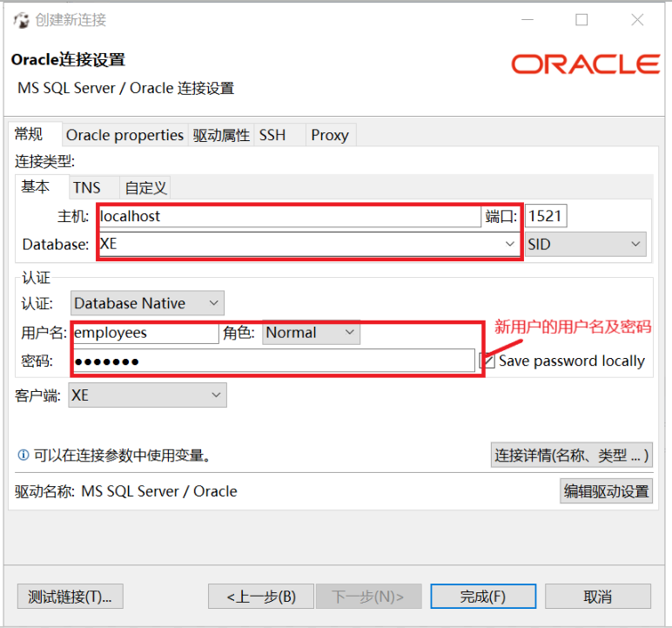Click the MS SQL Server / Oracle 连接设置 subtitle
The image size is (672, 628).
126,88
